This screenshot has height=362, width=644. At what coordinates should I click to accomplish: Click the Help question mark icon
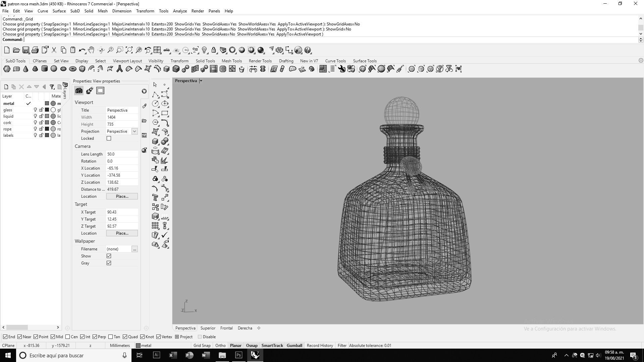click(x=308, y=50)
